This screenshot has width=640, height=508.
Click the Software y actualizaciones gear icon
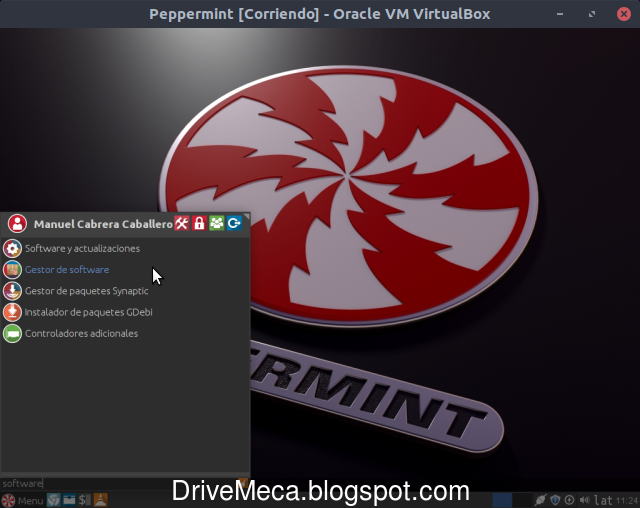[x=12, y=248]
